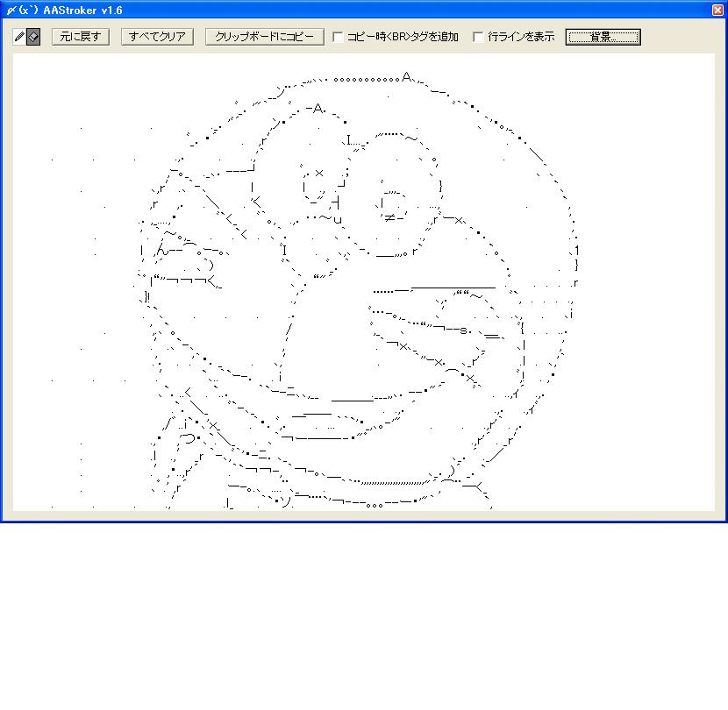Viewport: 728px width, 710px height.
Task: Click the すべてクリア clear-all button
Action: [x=157, y=37]
